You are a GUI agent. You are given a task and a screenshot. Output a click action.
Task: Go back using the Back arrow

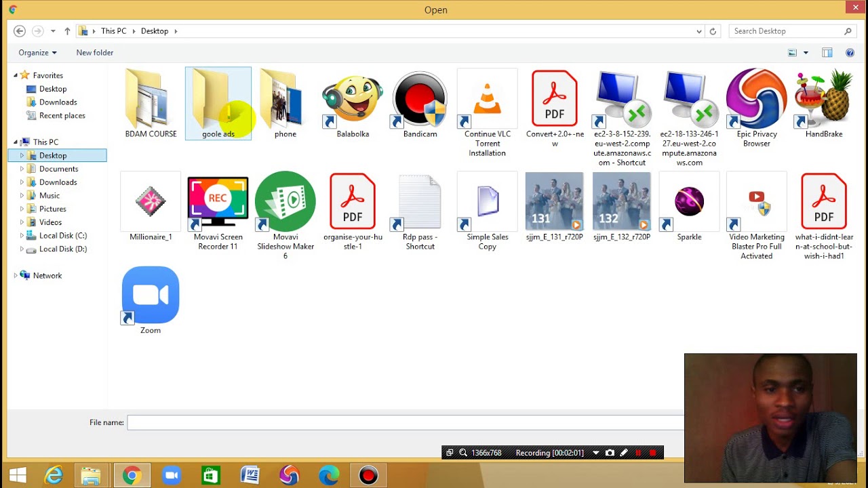click(x=20, y=31)
